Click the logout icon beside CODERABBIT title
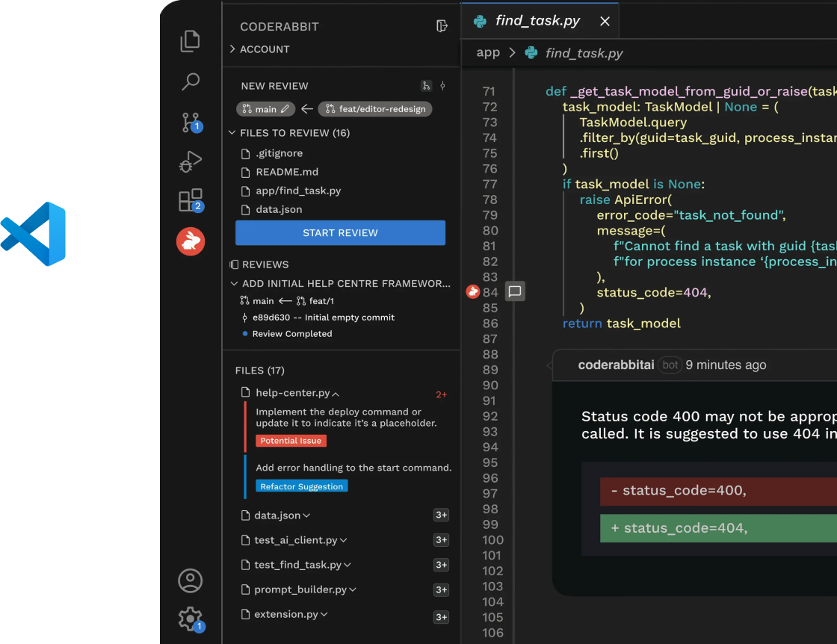The height and width of the screenshot is (644, 837). (x=442, y=25)
